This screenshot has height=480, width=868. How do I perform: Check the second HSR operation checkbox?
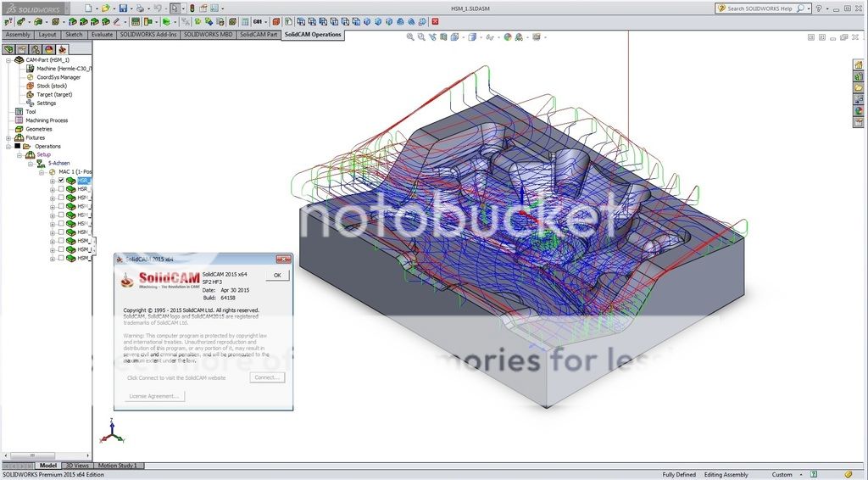tap(61, 189)
